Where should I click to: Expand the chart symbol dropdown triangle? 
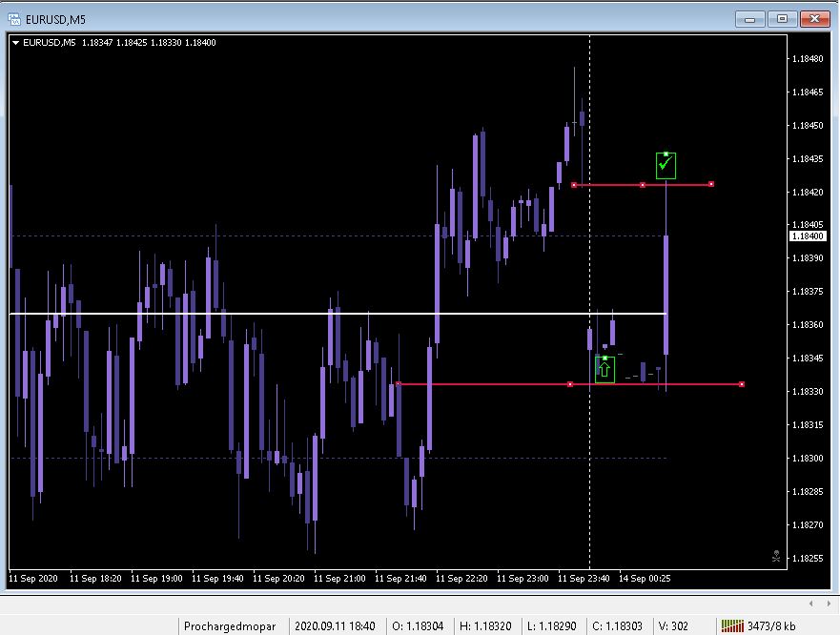click(15, 43)
